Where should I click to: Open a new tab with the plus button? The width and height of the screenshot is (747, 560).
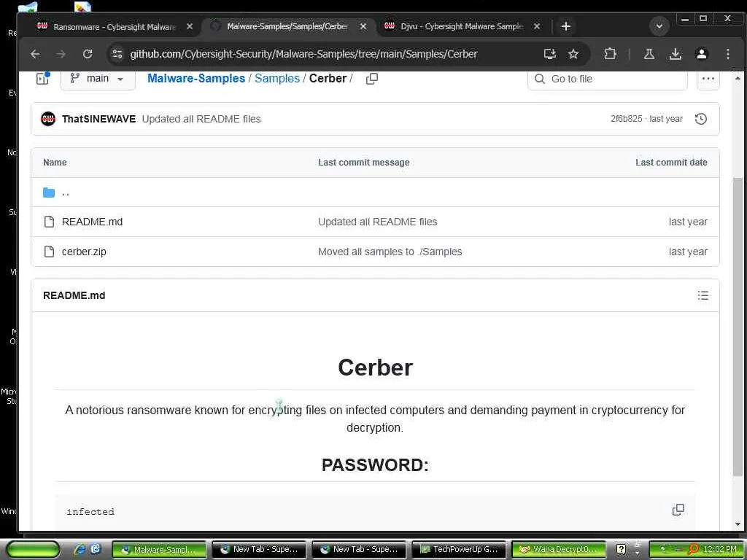565,26
